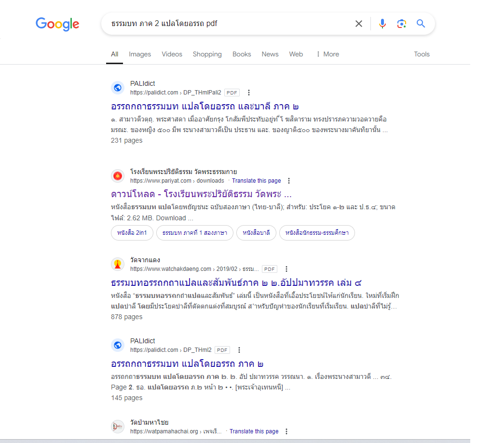Open options for watchakdaeng.com result
Screen dimensions: 504x443
click(286, 269)
